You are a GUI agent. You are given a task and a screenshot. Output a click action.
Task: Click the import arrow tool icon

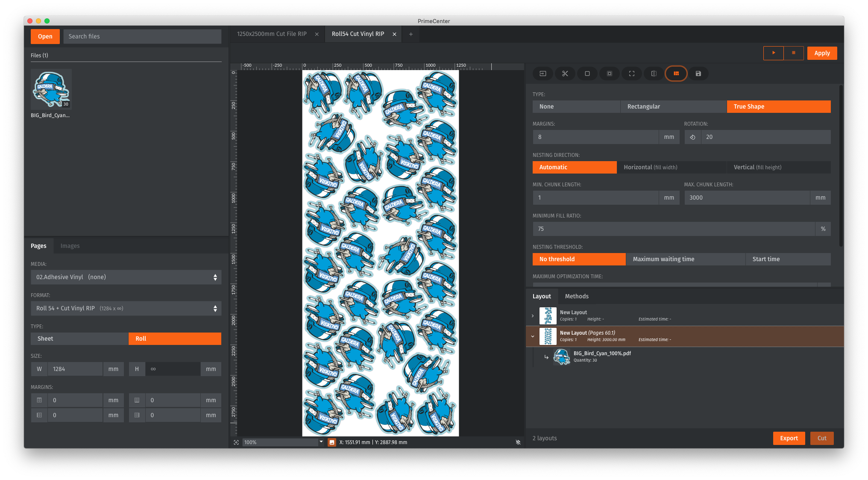542,74
